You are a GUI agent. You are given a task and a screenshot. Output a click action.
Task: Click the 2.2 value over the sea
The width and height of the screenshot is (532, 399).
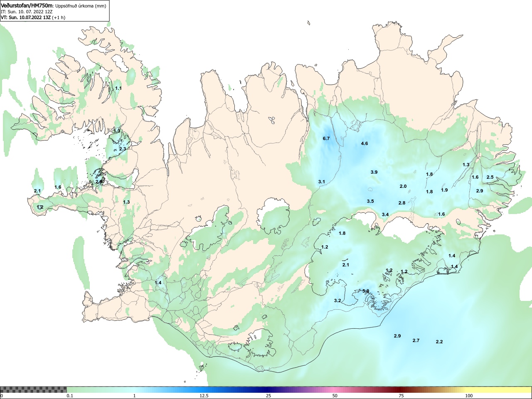tap(439, 342)
